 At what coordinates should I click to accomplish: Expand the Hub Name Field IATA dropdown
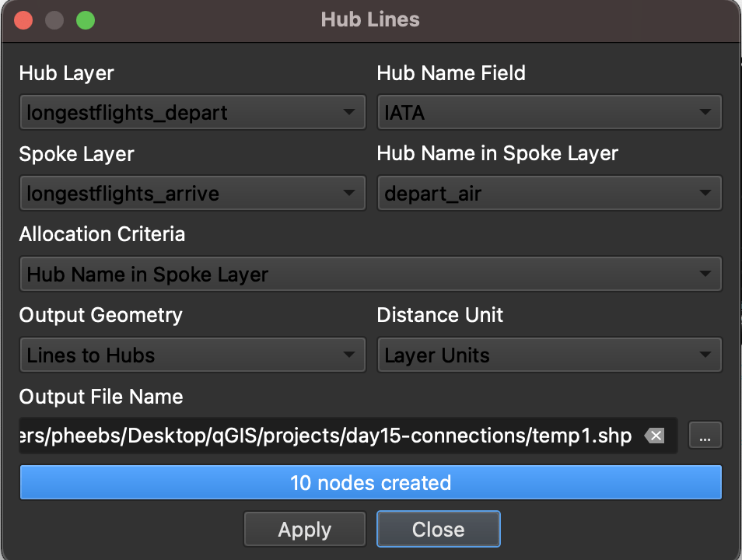[549, 113]
